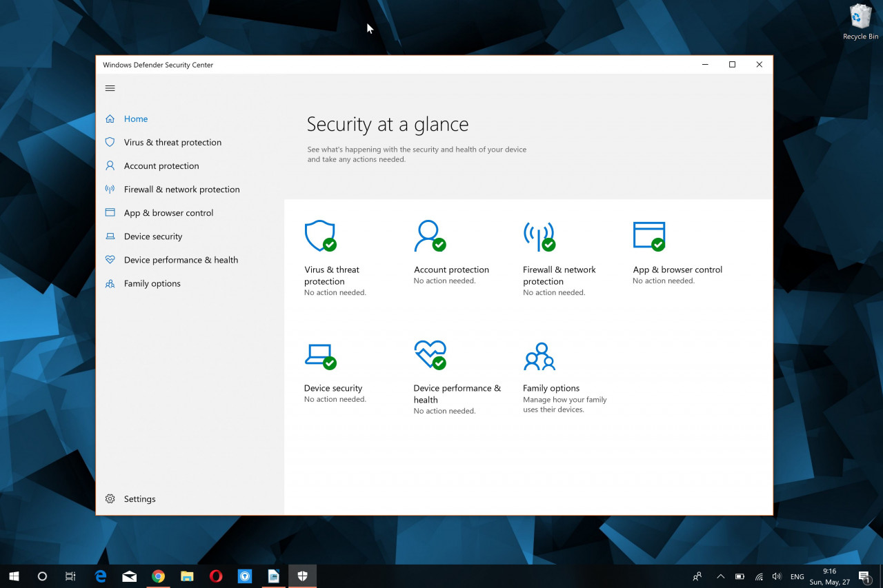Screen dimensions: 883x588
Task: Open the Device security laptop tile icon
Action: click(320, 355)
